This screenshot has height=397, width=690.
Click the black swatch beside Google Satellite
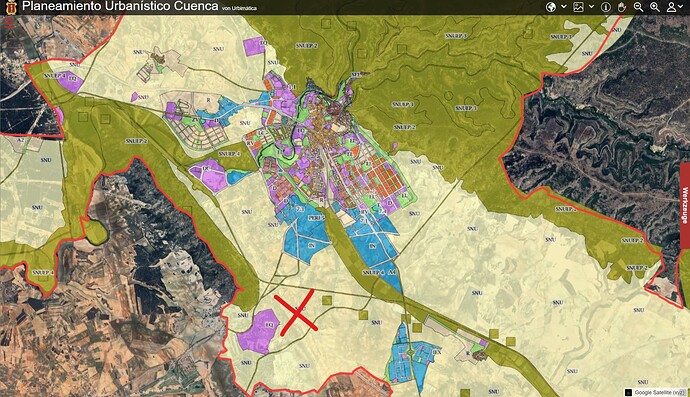point(628,392)
